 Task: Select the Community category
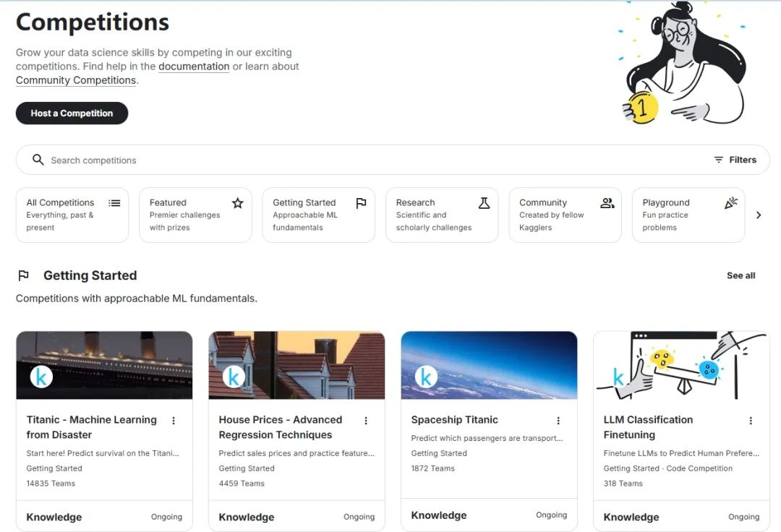click(566, 215)
